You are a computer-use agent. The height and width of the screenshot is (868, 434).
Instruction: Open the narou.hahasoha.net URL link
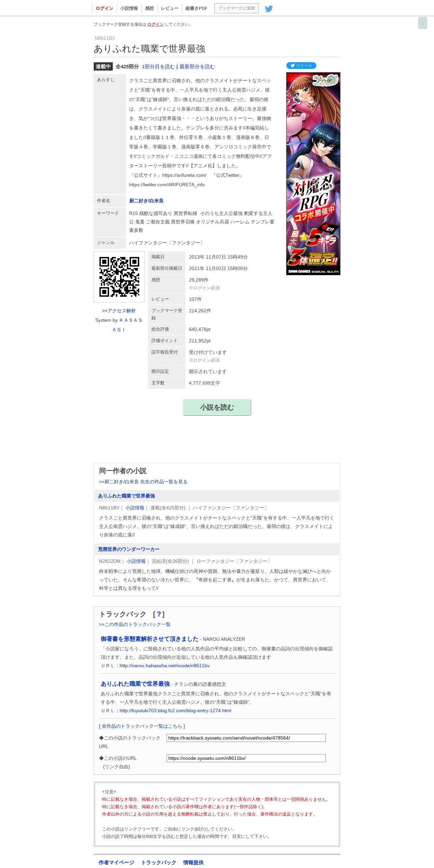pyautogui.click(x=165, y=666)
